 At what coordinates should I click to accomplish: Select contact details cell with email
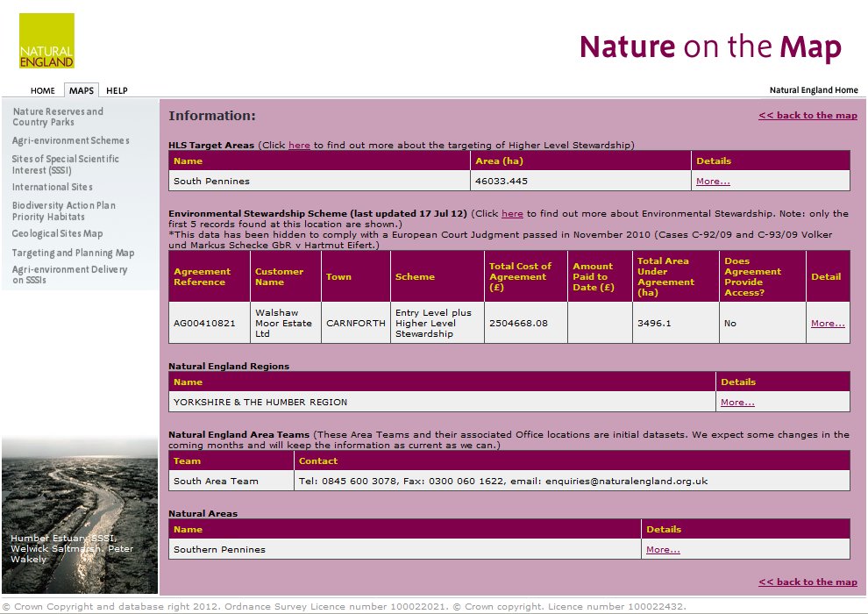click(x=572, y=481)
